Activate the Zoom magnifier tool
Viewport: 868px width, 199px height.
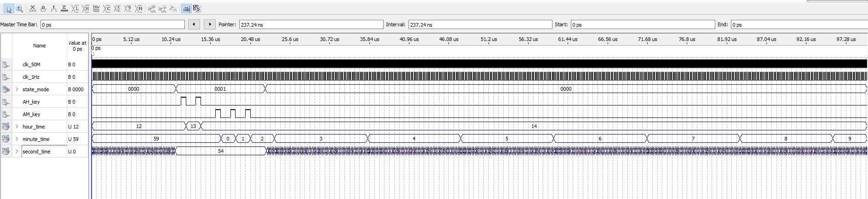point(19,9)
